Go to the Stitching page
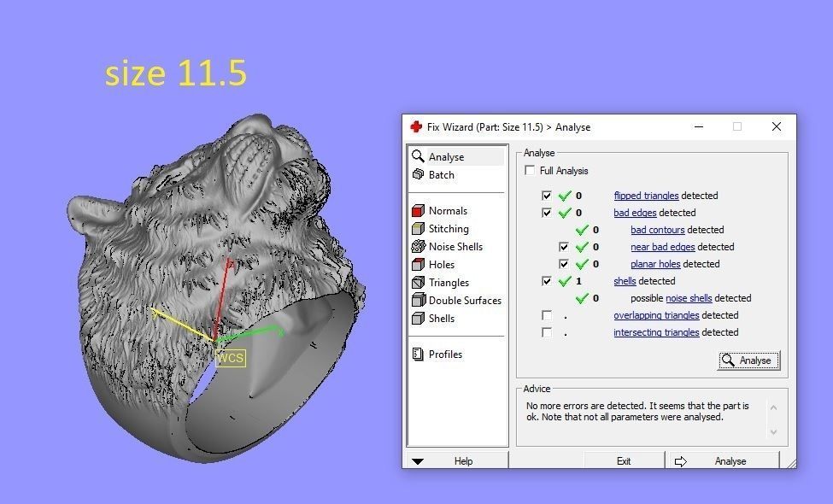Viewport: 833px width, 504px height. coord(449,228)
